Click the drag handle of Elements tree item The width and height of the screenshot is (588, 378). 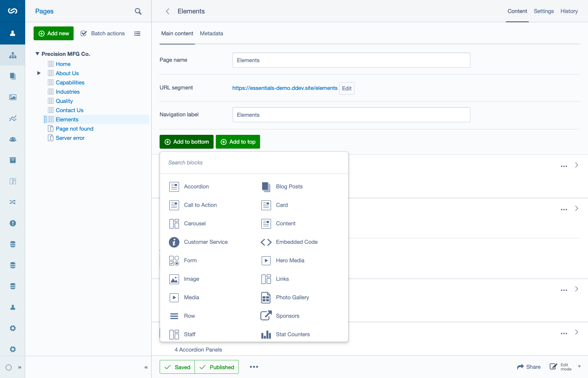(45, 119)
